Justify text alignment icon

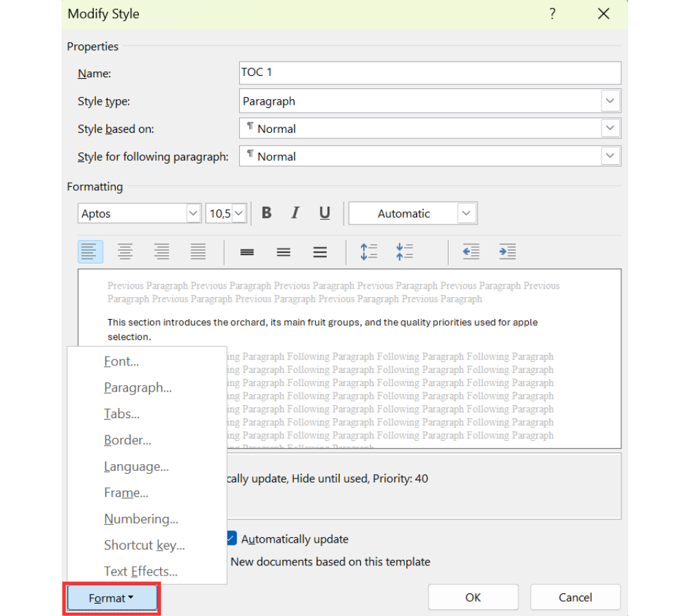point(198,252)
